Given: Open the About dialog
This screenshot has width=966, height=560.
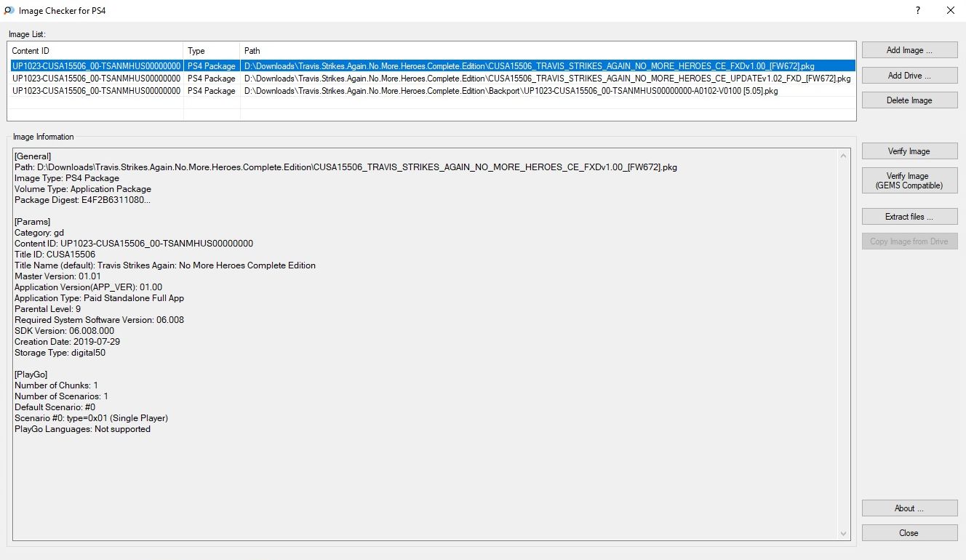Looking at the screenshot, I should [x=909, y=508].
